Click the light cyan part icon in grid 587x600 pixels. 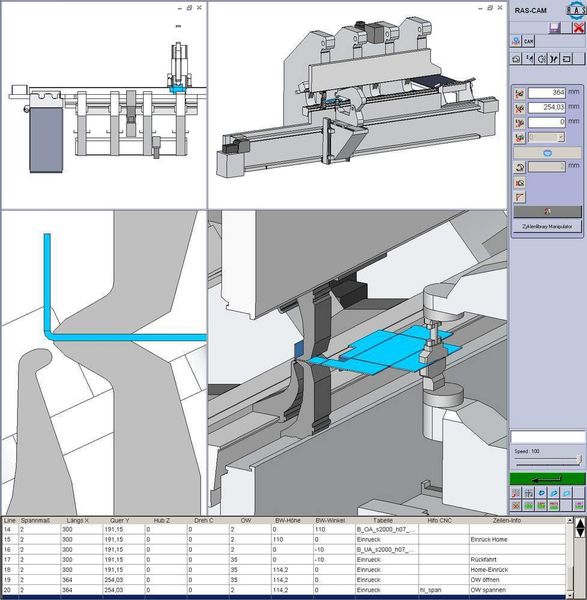pyautogui.click(x=566, y=494)
